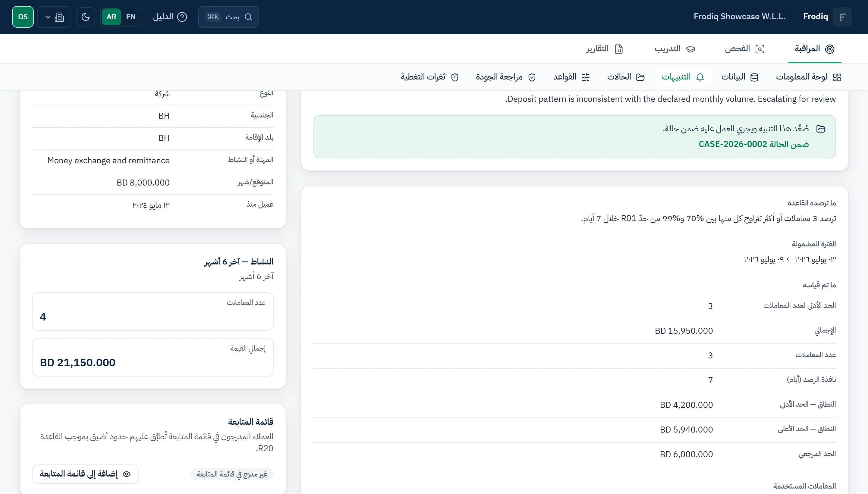Open the التدريب training tab
868x494 pixels.
click(675, 48)
